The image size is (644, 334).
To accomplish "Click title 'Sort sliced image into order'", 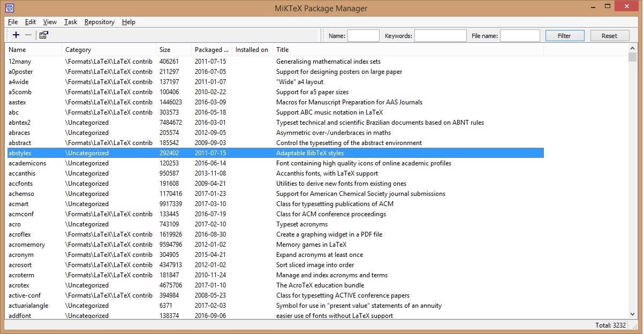I will coord(315,265).
